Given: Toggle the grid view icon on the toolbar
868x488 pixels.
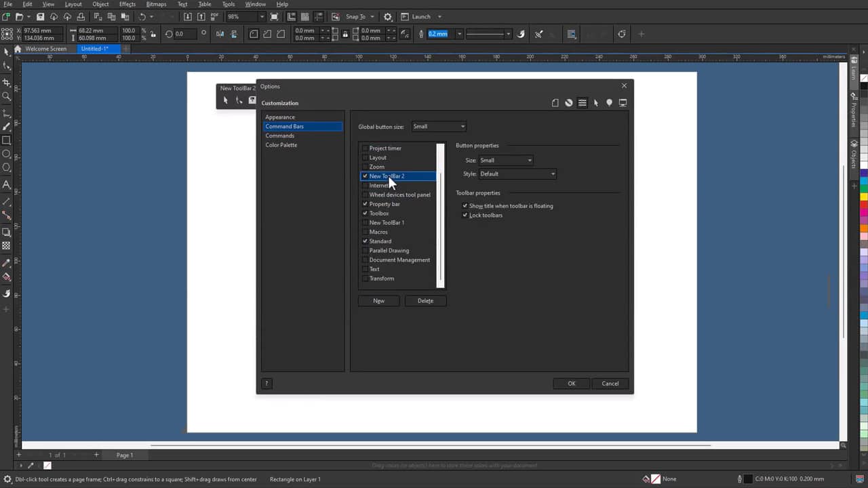Looking at the screenshot, I should (x=304, y=16).
